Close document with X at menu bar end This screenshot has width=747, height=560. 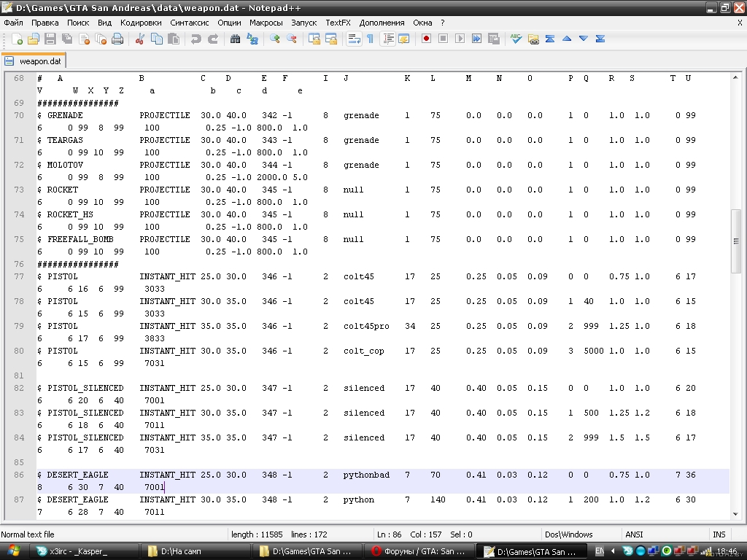[740, 23]
